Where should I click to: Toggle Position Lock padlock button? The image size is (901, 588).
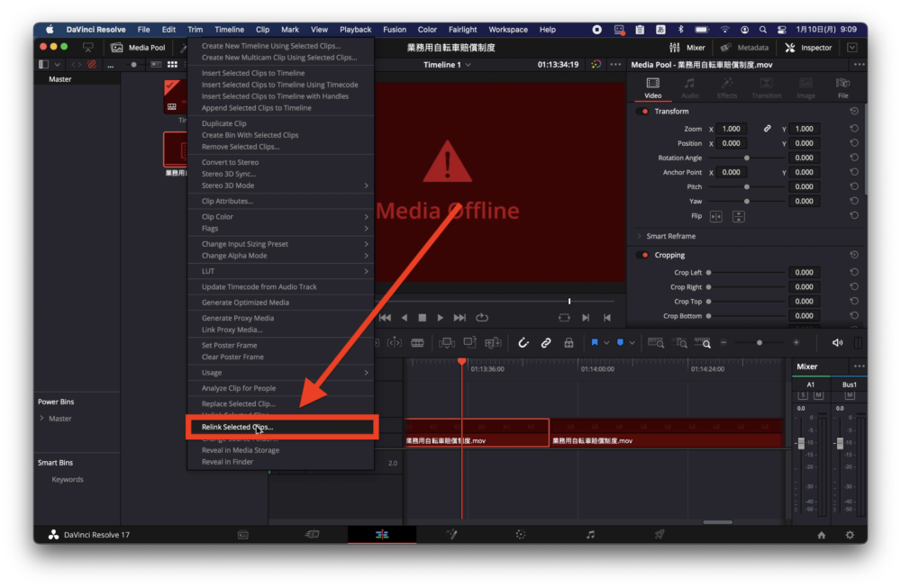(569, 343)
